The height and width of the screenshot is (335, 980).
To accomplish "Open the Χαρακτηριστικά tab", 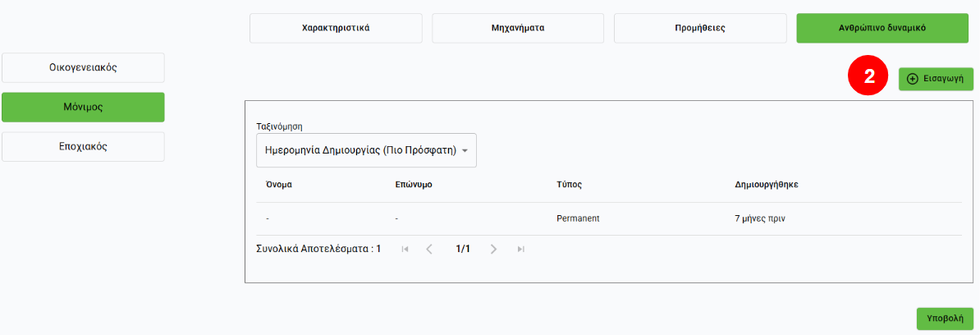I will pyautogui.click(x=336, y=28).
